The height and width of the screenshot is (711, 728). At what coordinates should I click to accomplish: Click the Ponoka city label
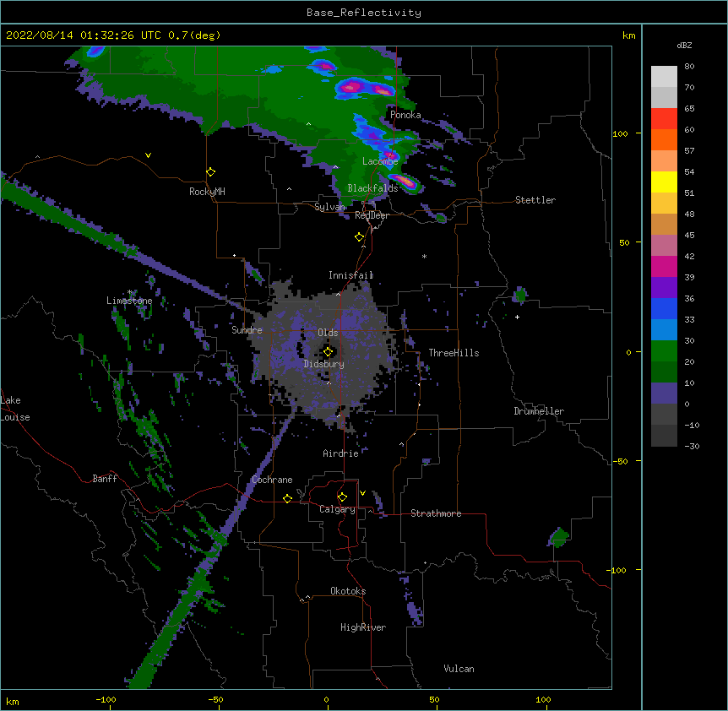(405, 115)
